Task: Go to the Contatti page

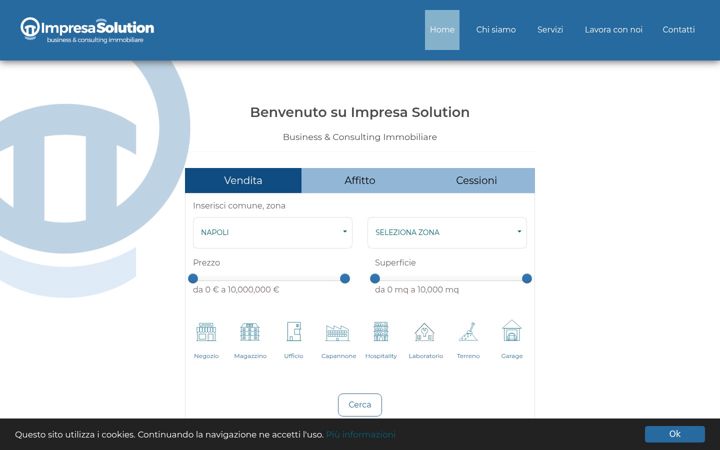Action: [678, 30]
